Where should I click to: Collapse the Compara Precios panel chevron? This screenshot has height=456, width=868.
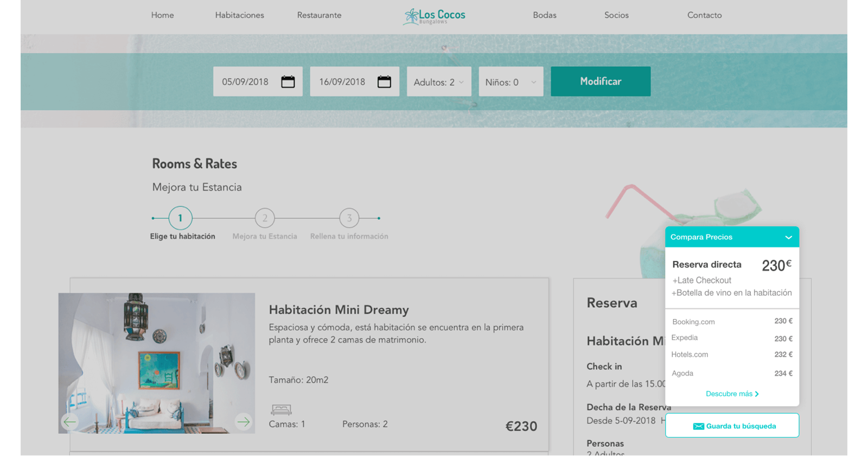point(788,237)
